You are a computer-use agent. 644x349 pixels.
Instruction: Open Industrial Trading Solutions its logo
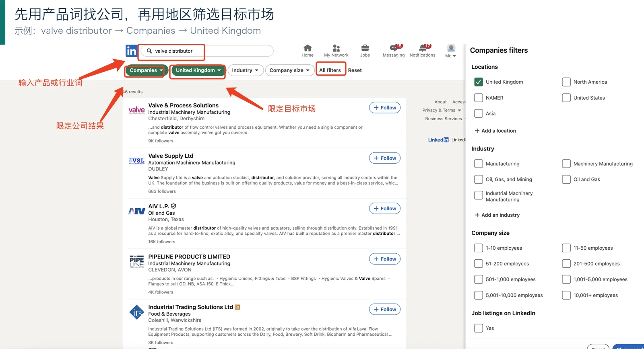pyautogui.click(x=136, y=312)
